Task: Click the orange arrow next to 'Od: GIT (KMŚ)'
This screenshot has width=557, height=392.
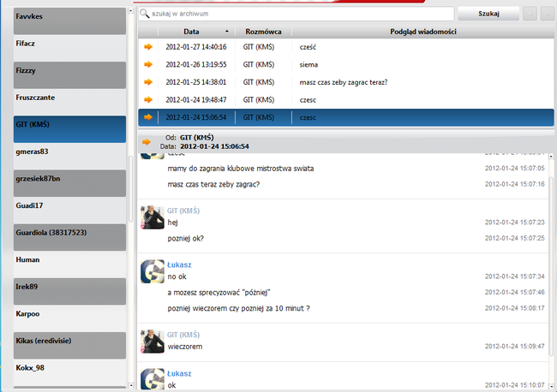Action: pos(147,141)
